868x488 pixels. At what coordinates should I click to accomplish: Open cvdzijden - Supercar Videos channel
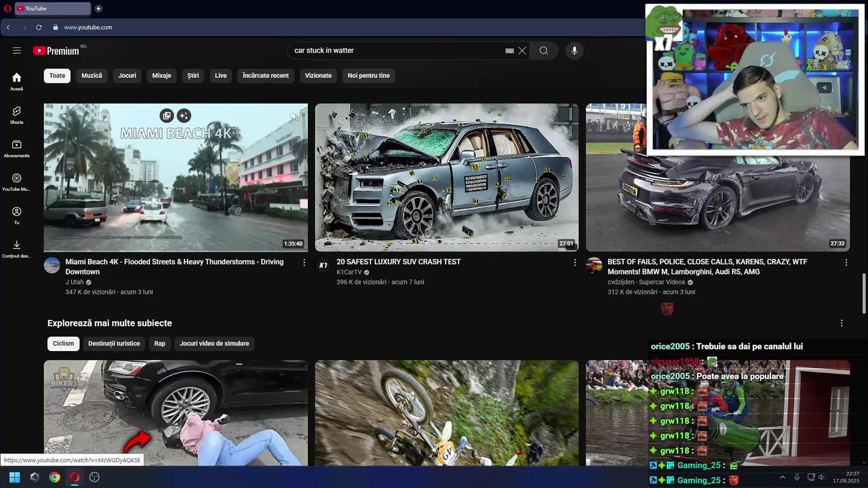click(646, 282)
